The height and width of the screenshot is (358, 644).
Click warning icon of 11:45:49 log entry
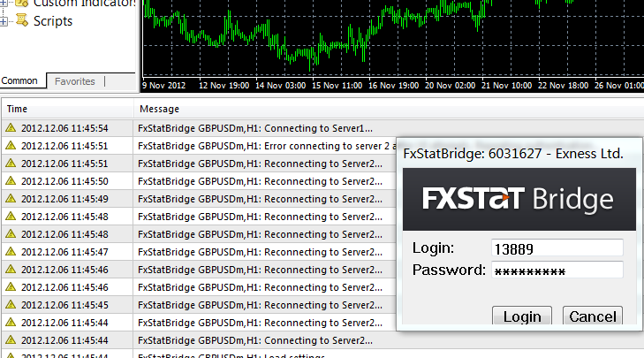pyautogui.click(x=11, y=199)
